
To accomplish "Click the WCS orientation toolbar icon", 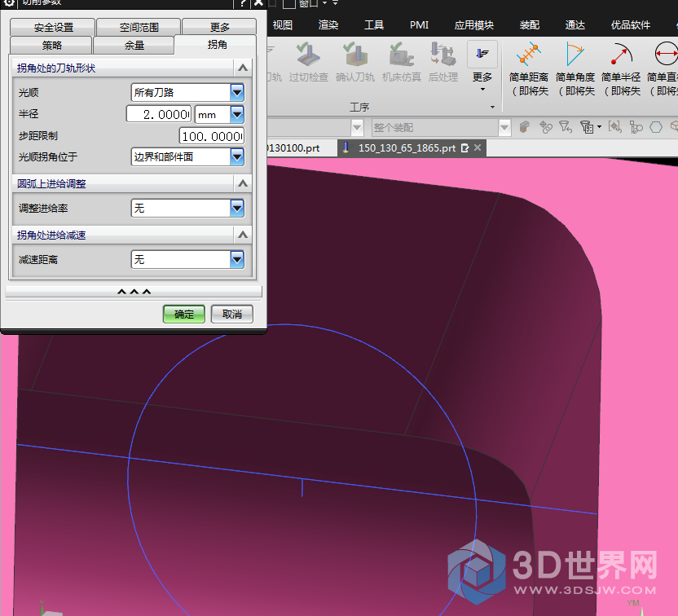I will pyautogui.click(x=636, y=126).
